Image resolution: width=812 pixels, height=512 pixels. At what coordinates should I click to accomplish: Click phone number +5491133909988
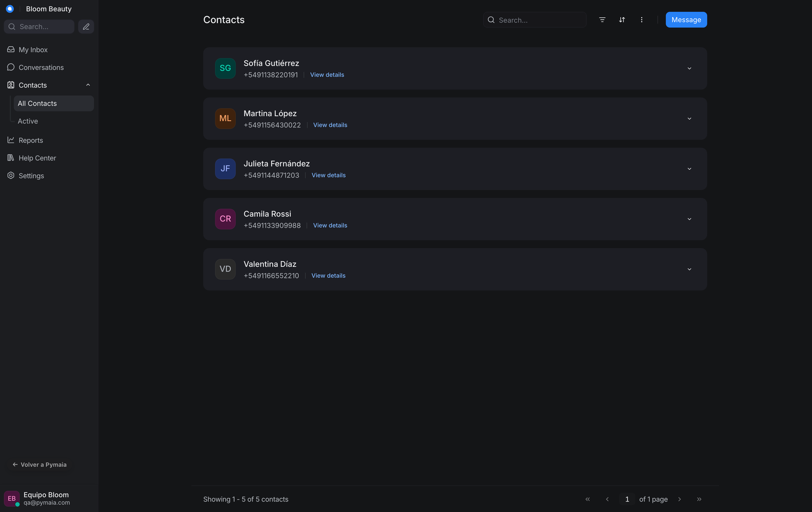click(x=272, y=225)
